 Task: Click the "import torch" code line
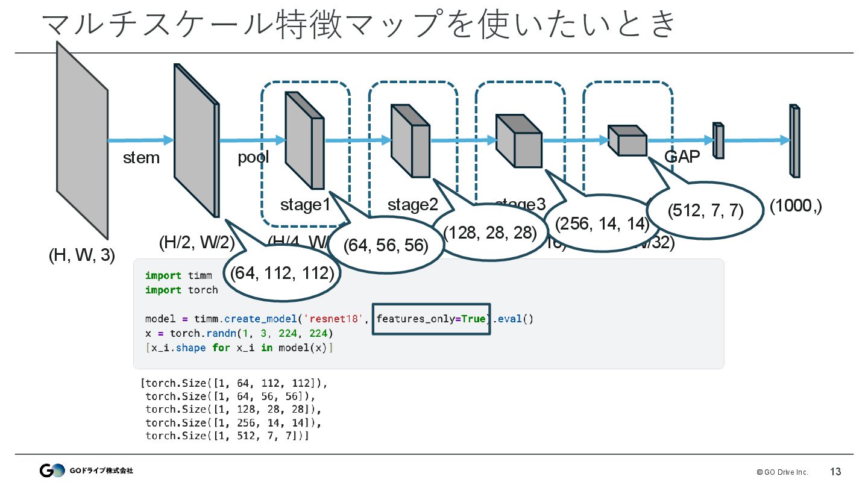click(181, 290)
